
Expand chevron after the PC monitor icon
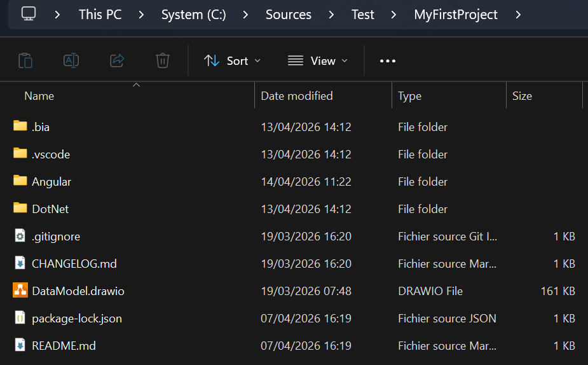click(57, 15)
